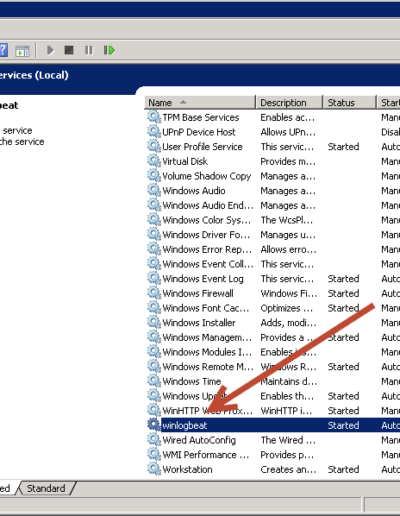Click gear icon beside Windows Driver Fo...

pyautogui.click(x=154, y=234)
